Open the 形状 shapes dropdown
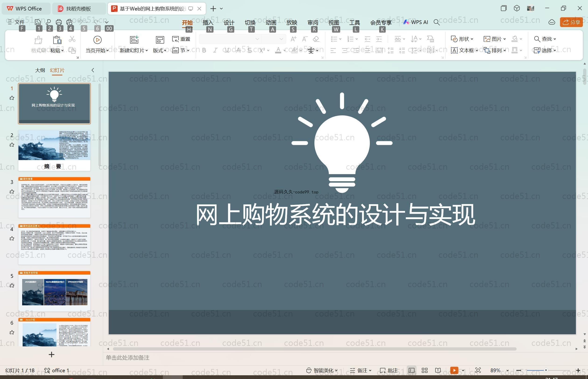 tap(462, 39)
